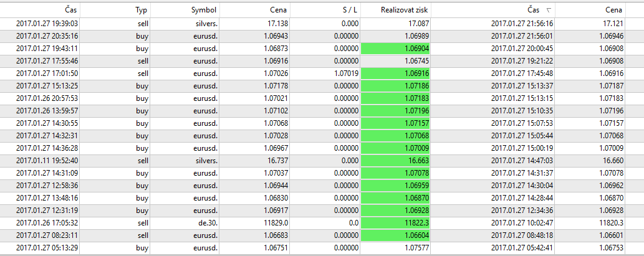This screenshot has height=256, width=644.
Task: Select the price cell 1.06943
Action: point(276,36)
